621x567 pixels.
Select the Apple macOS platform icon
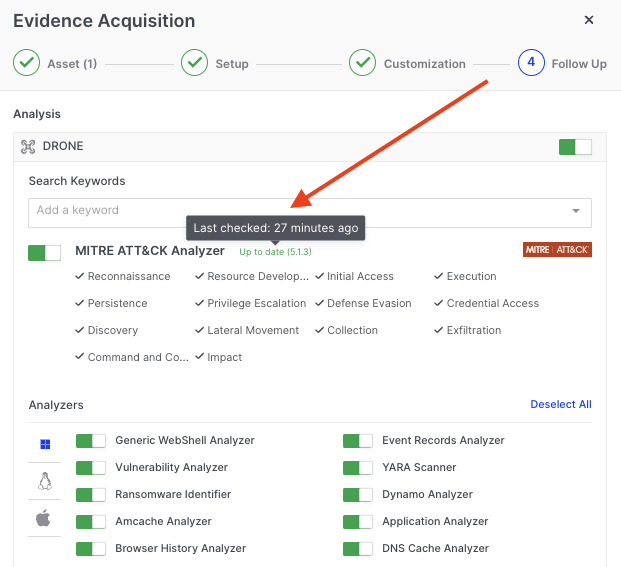coord(44,518)
